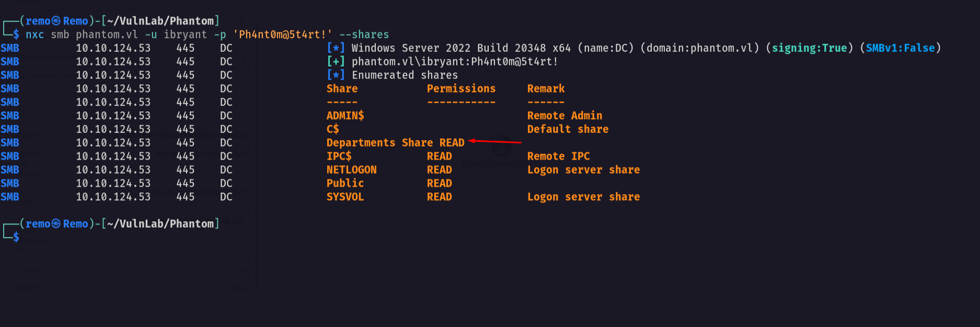Click the ADMIN$ share name

345,116
